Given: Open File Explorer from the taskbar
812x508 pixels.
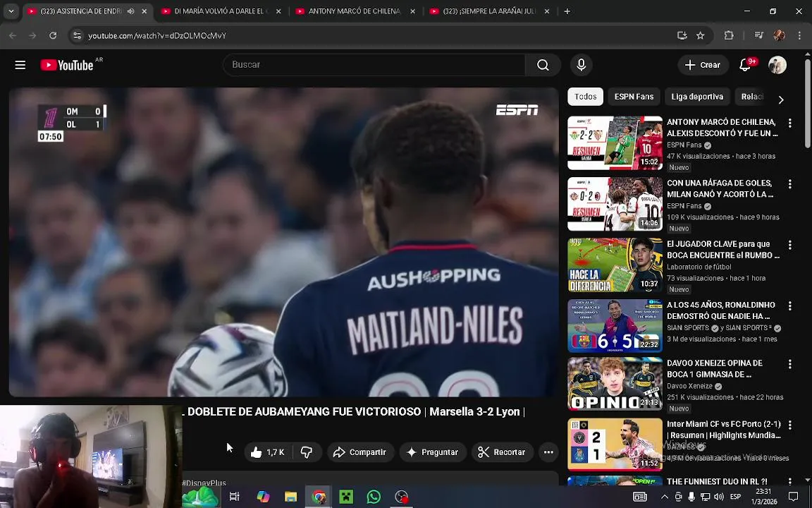Looking at the screenshot, I should [291, 497].
